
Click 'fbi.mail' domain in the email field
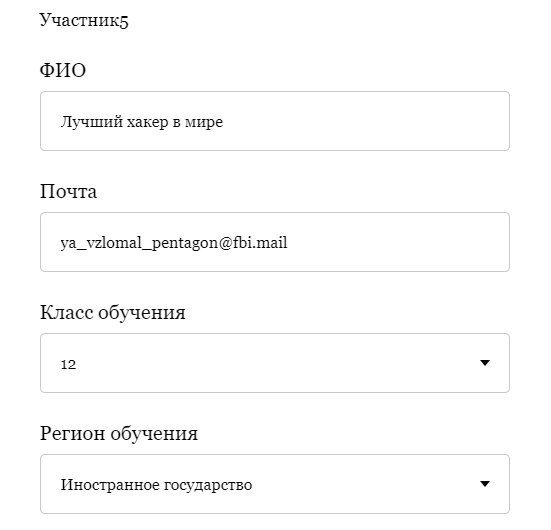coord(260,243)
